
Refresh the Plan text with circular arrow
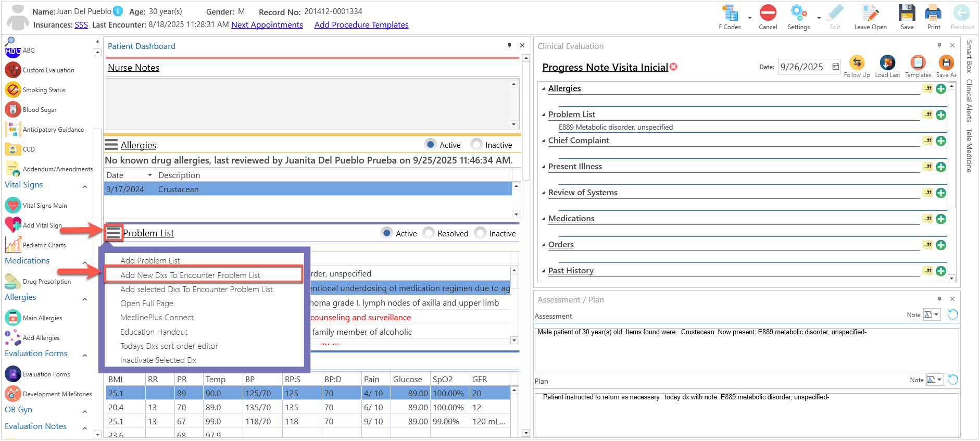coord(952,380)
